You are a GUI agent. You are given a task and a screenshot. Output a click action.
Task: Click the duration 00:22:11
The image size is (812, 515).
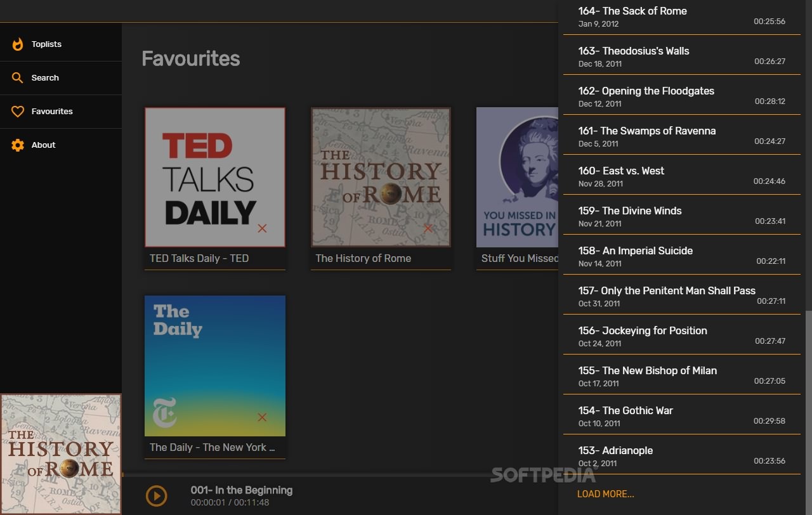771,261
